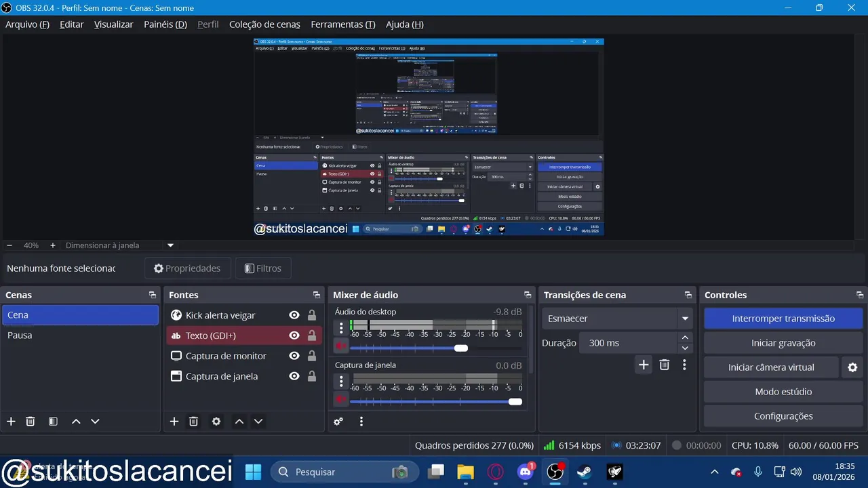Show hidden system tray icons
Viewport: 868px width, 488px height.
click(x=714, y=471)
